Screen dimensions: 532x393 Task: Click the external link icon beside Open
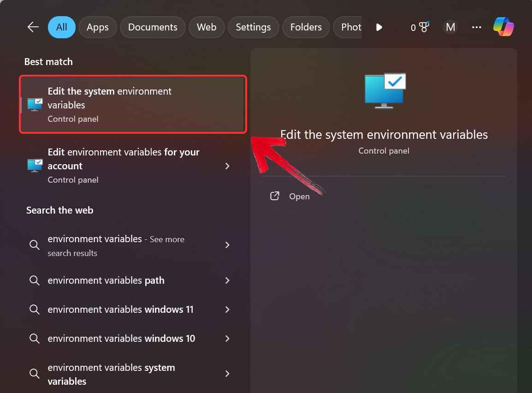274,196
